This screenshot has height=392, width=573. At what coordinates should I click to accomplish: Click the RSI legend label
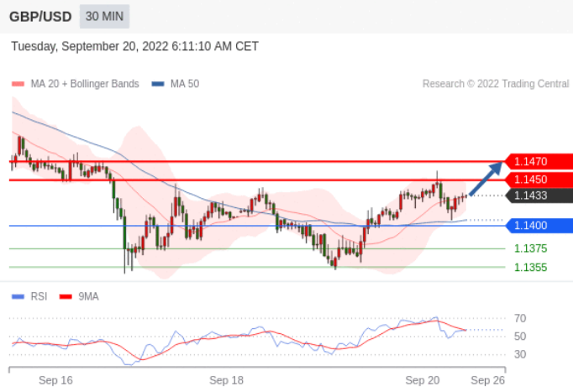click(39, 297)
